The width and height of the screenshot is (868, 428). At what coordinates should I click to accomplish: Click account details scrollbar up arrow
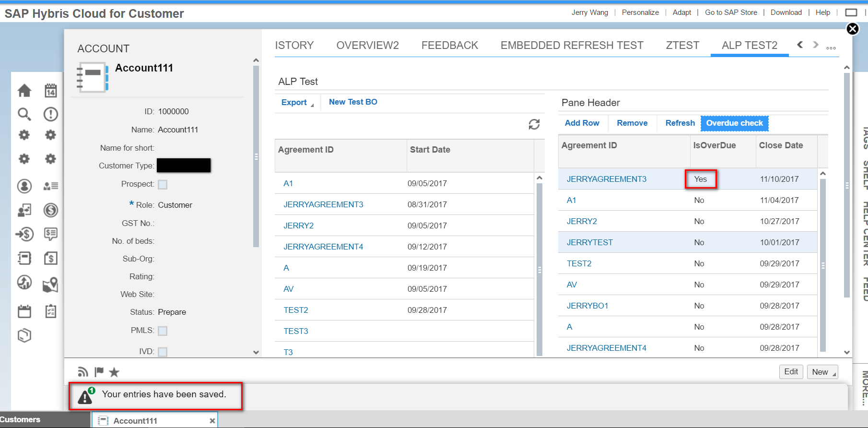point(256,60)
